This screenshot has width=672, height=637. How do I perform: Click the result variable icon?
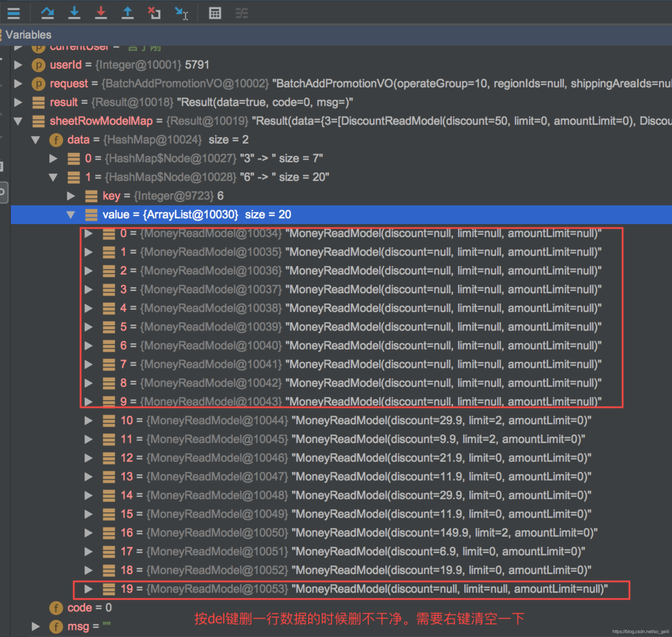pyautogui.click(x=38, y=102)
